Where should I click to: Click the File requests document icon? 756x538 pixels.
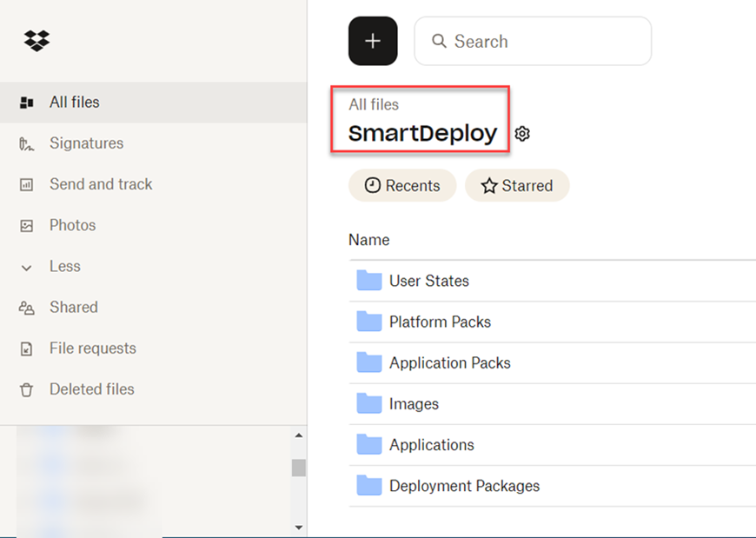click(27, 349)
